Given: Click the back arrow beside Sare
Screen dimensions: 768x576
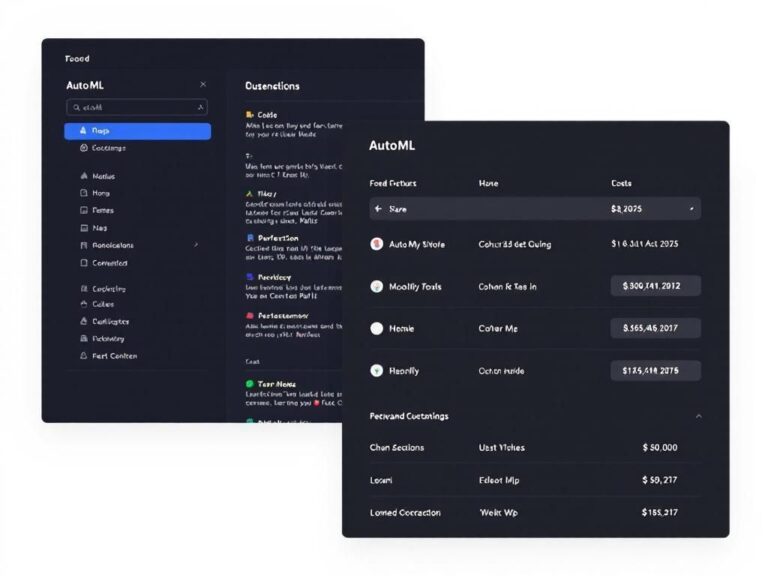Looking at the screenshot, I should (x=377, y=209).
